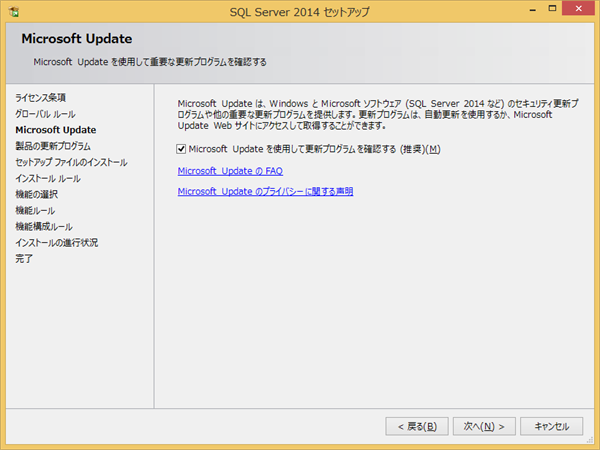Open the Microsoft Update の FAQ link
The height and width of the screenshot is (450, 600).
coord(229,171)
